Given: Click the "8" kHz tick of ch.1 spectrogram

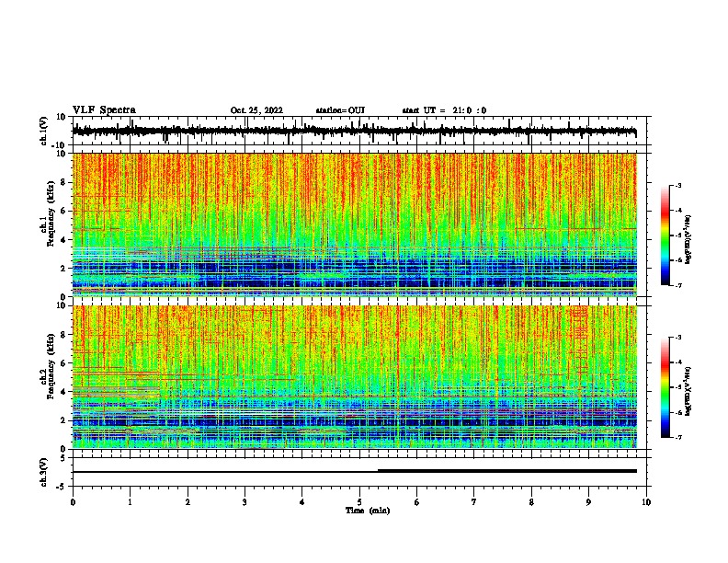Looking at the screenshot, I should 63,182.
